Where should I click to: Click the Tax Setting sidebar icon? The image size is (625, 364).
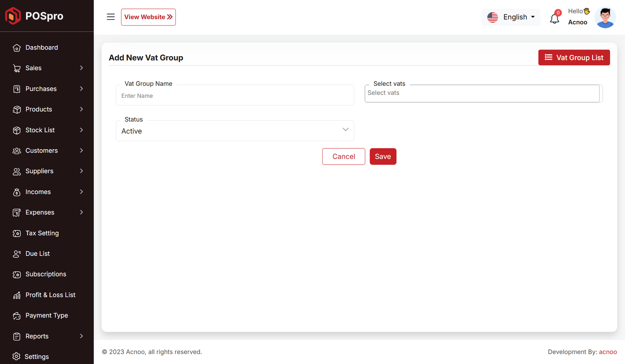tap(16, 233)
